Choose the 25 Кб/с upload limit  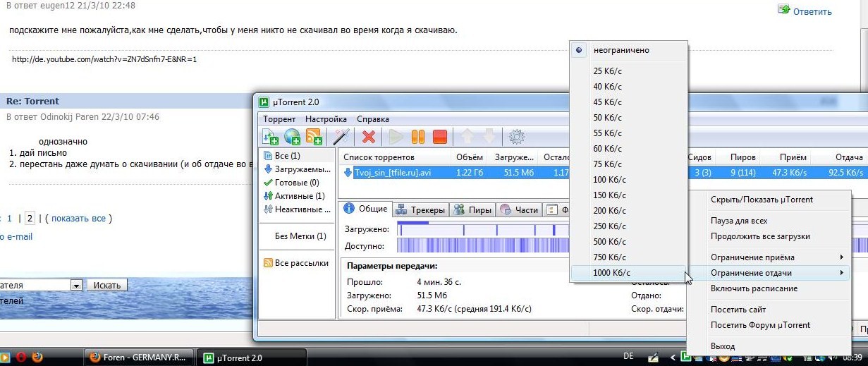click(x=629, y=71)
